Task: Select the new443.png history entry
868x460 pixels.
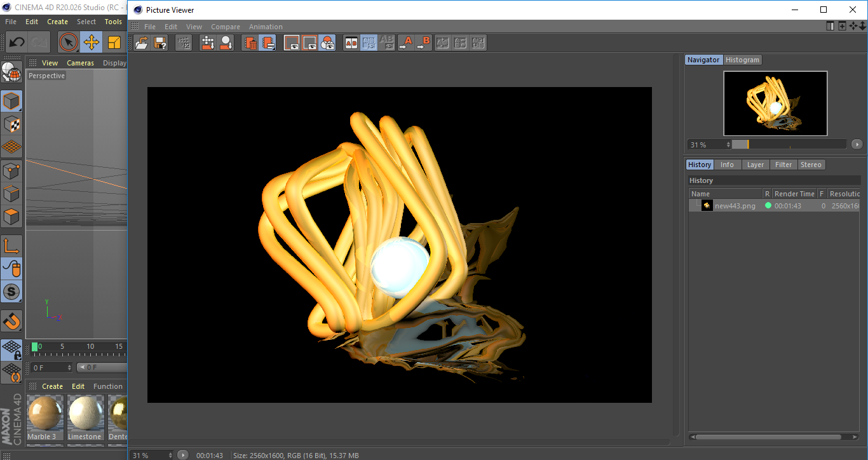Action: [774, 206]
